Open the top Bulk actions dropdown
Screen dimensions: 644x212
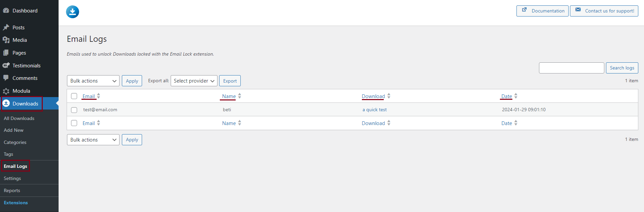pos(93,81)
